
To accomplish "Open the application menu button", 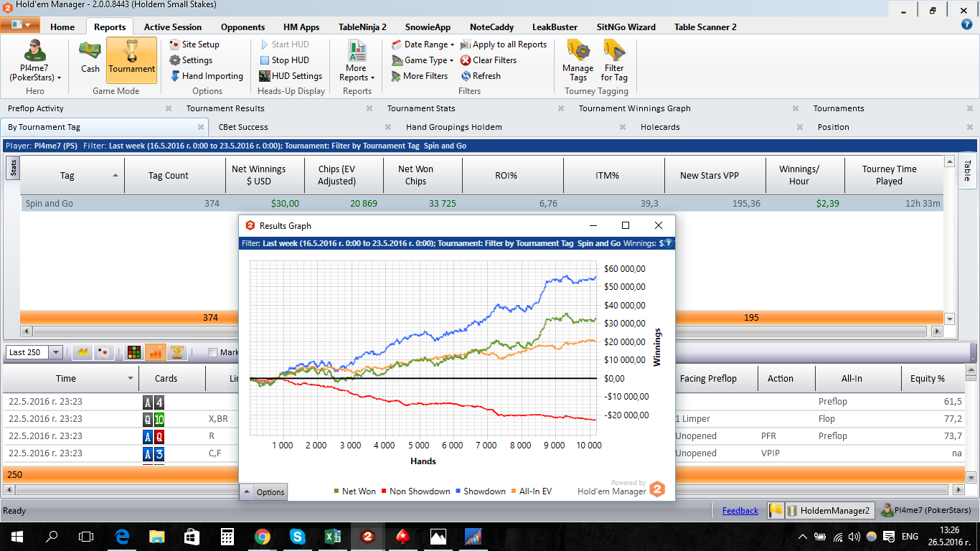I will pos(20,24).
